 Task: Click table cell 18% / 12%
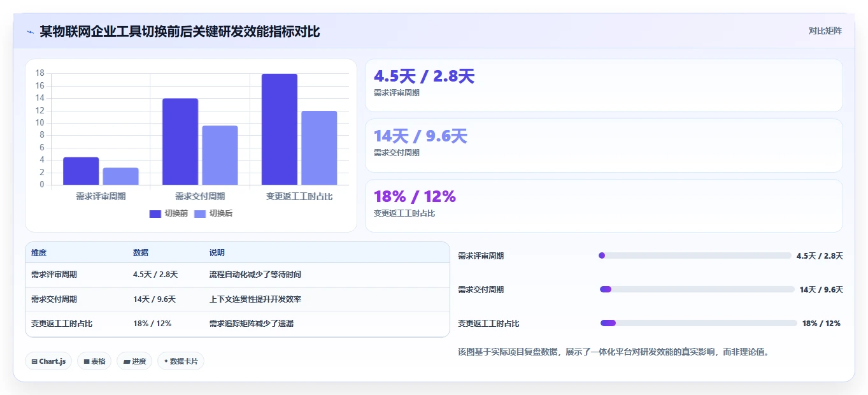tap(152, 324)
